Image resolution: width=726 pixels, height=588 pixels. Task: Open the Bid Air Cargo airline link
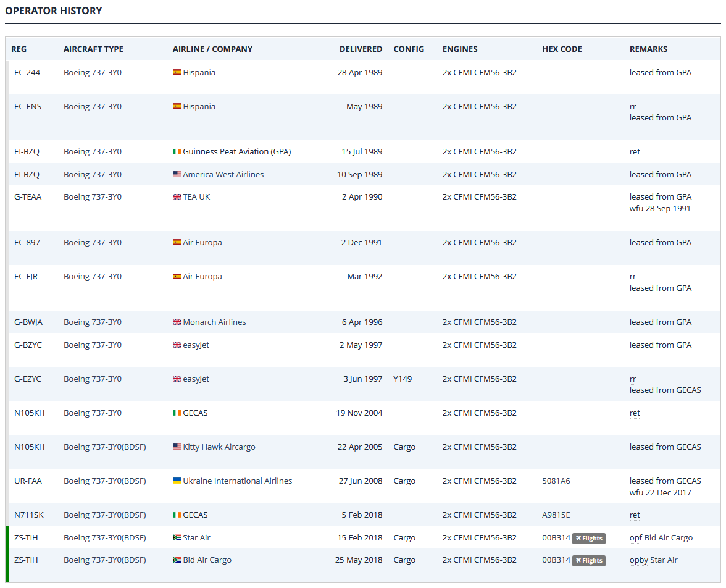click(x=207, y=560)
